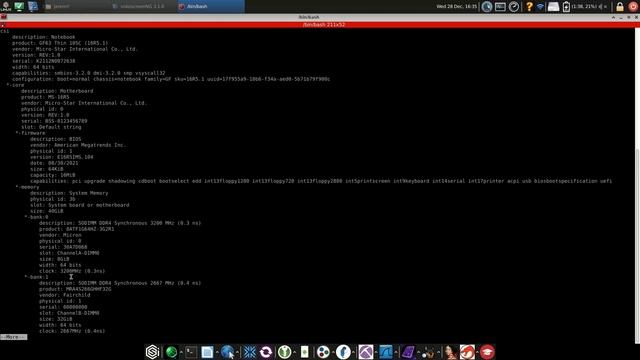
Task: Click the yellow question mark tray icon
Action: 529,7
